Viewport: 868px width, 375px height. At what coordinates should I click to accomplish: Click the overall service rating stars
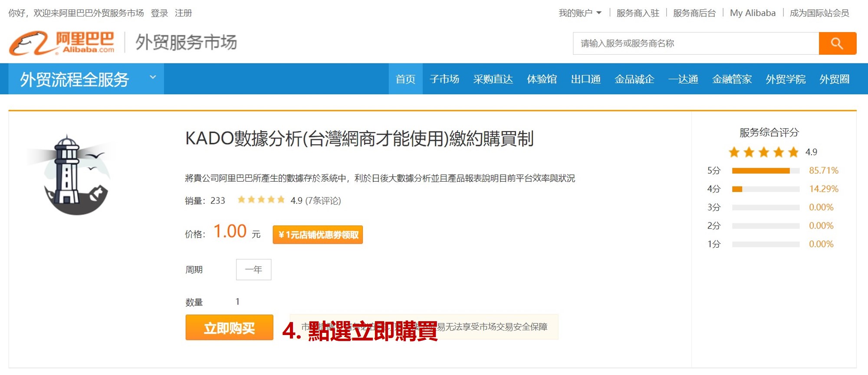point(763,152)
